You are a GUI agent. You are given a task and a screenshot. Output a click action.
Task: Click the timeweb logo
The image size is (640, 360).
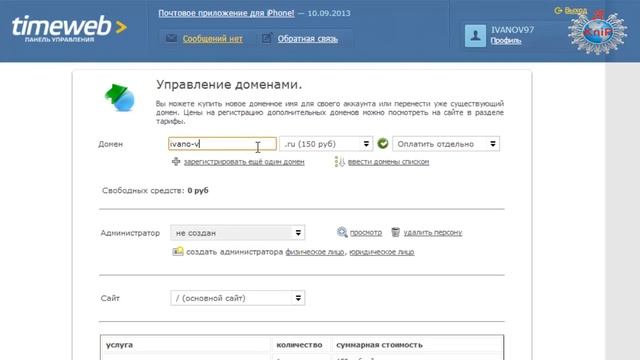[x=69, y=28]
